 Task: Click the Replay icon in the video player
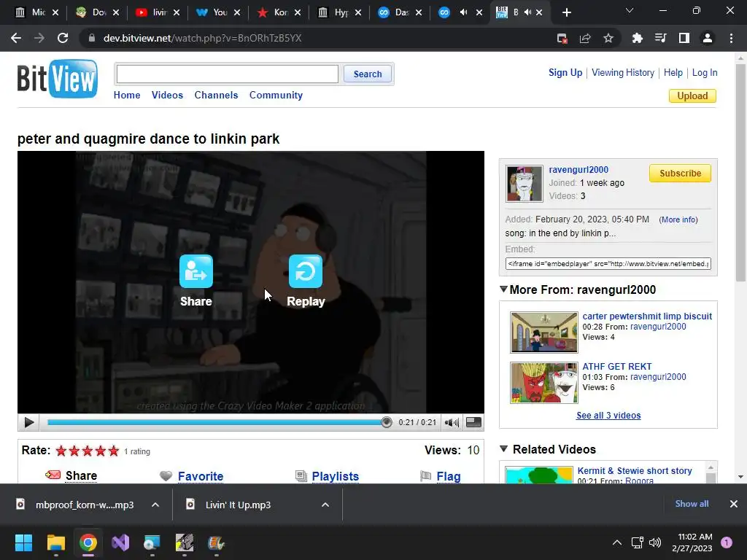click(306, 271)
